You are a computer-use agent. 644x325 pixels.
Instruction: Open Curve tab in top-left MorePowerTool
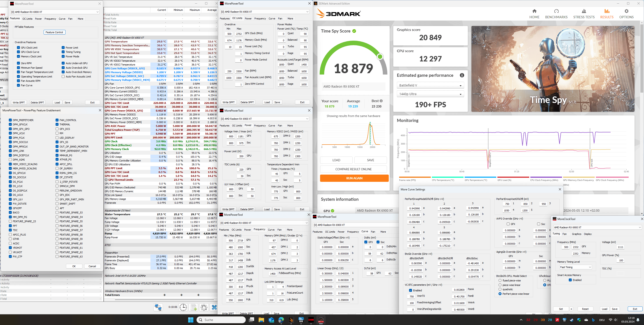[x=62, y=19]
